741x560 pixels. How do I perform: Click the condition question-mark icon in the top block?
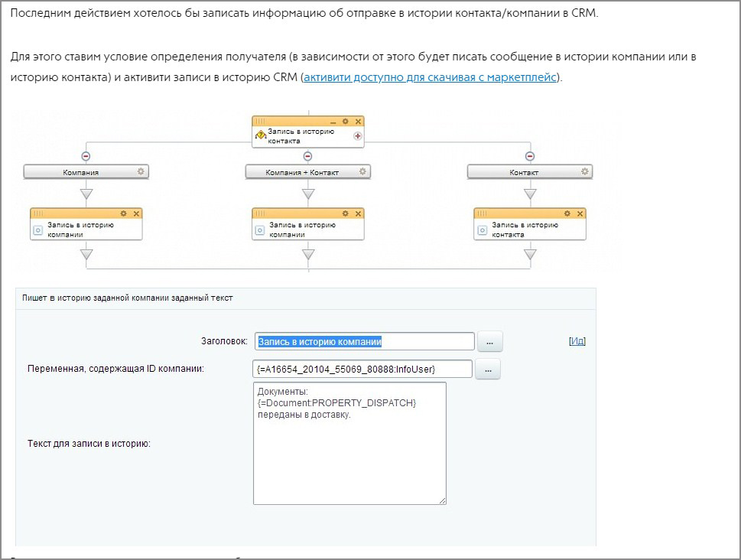click(260, 135)
